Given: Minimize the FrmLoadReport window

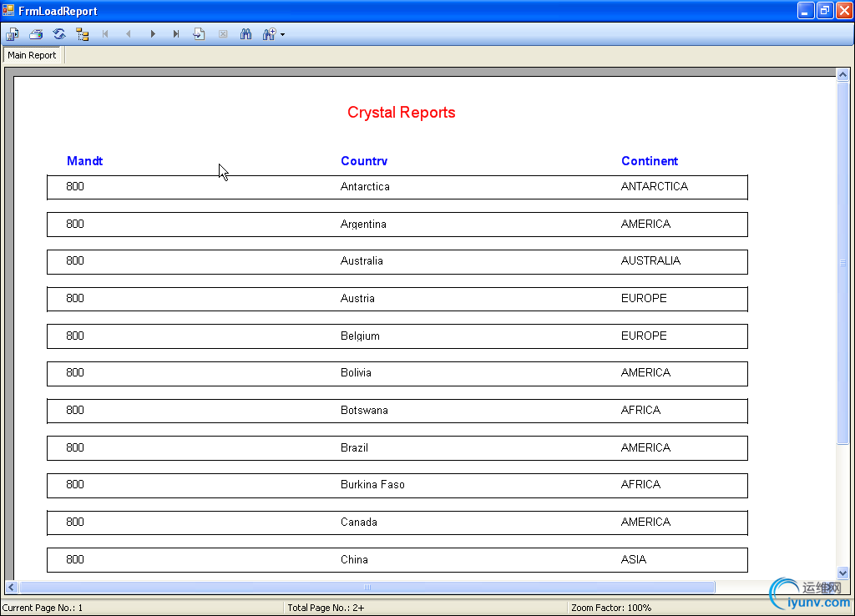Looking at the screenshot, I should [x=806, y=10].
